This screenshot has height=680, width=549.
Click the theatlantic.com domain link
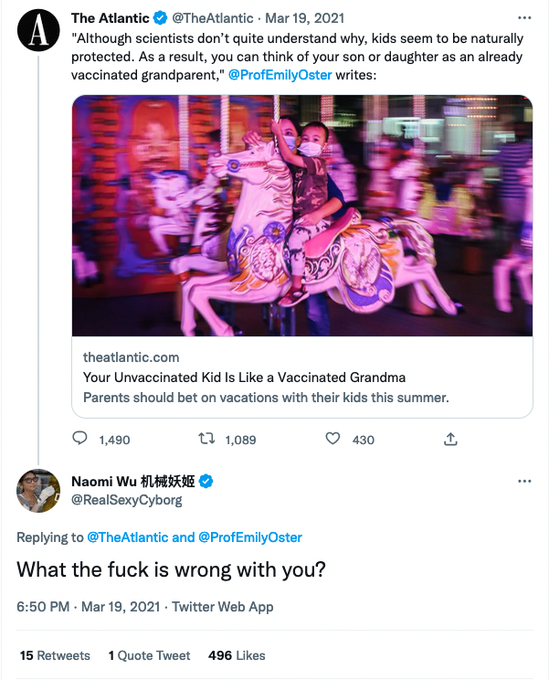(x=131, y=357)
